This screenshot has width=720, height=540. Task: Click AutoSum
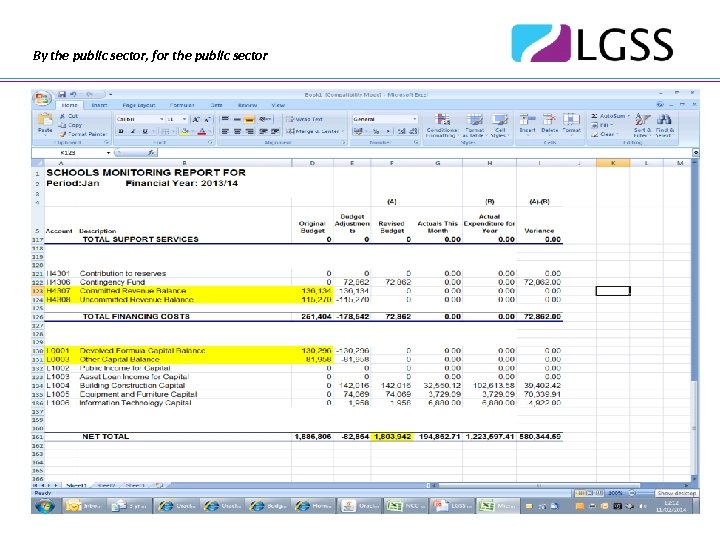[611, 116]
